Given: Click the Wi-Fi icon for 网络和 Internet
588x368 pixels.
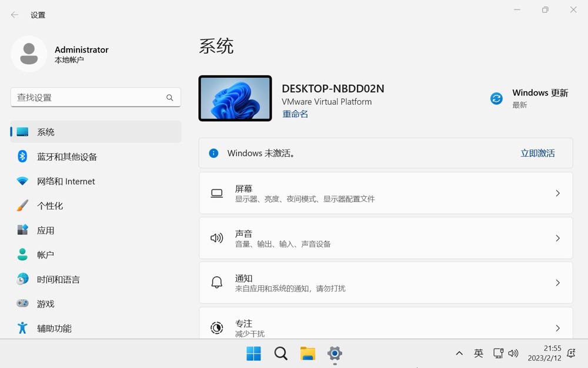Looking at the screenshot, I should (x=22, y=181).
